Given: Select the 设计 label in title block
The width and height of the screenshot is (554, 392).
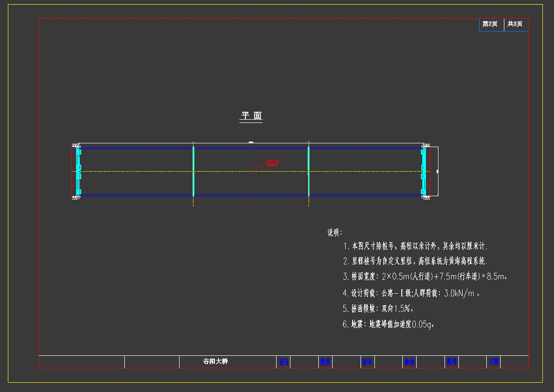Looking at the screenshot, I should (283, 362).
